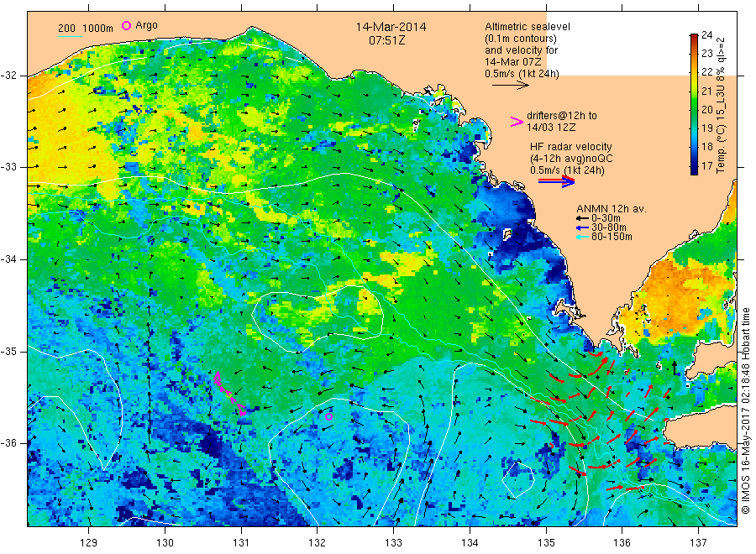Click the '14/03 12Z' drifter date text
This screenshot has width=756, height=554.
tap(551, 128)
